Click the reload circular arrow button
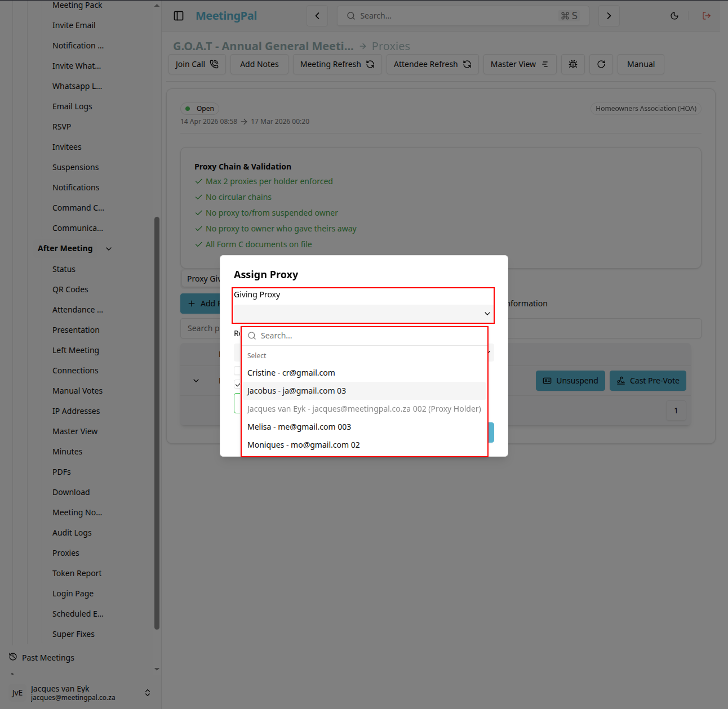 601,64
